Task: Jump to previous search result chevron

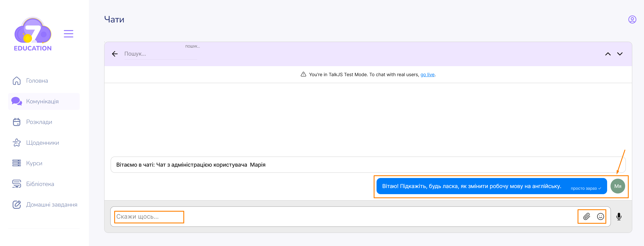Action: [608, 54]
